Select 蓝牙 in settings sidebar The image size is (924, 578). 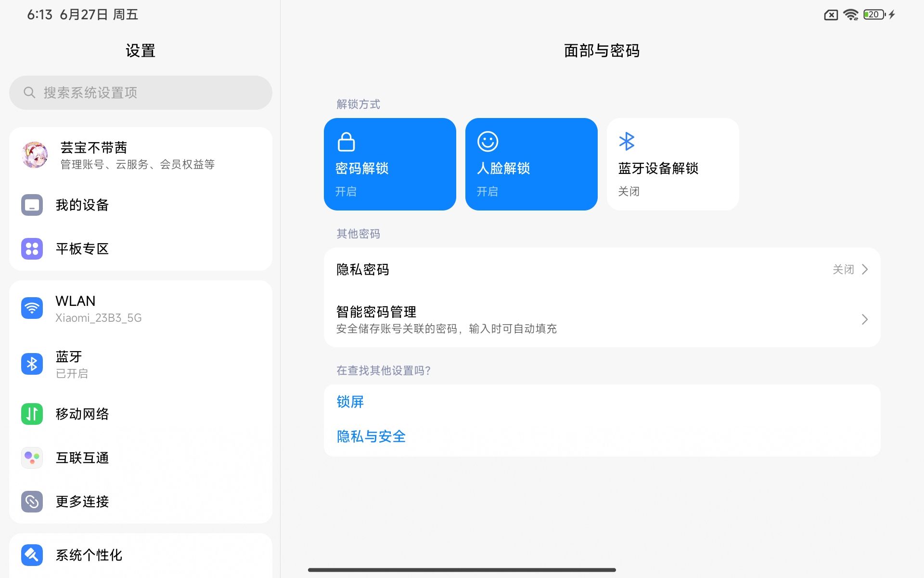[x=141, y=364]
